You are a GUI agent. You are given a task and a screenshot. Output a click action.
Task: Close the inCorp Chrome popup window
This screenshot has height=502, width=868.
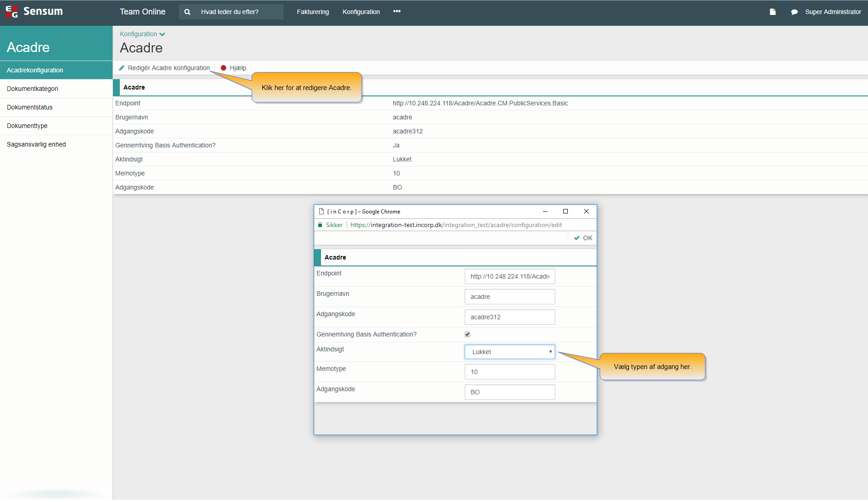pos(586,211)
